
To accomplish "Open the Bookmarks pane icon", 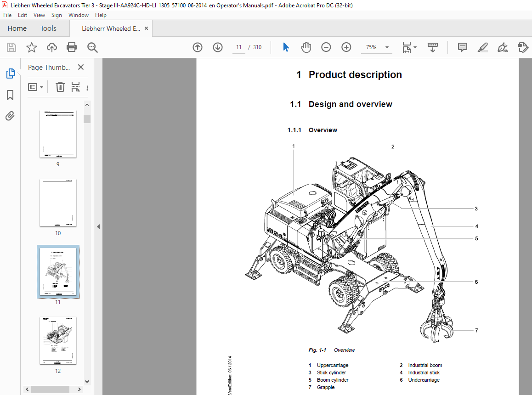I will pyautogui.click(x=10, y=95).
